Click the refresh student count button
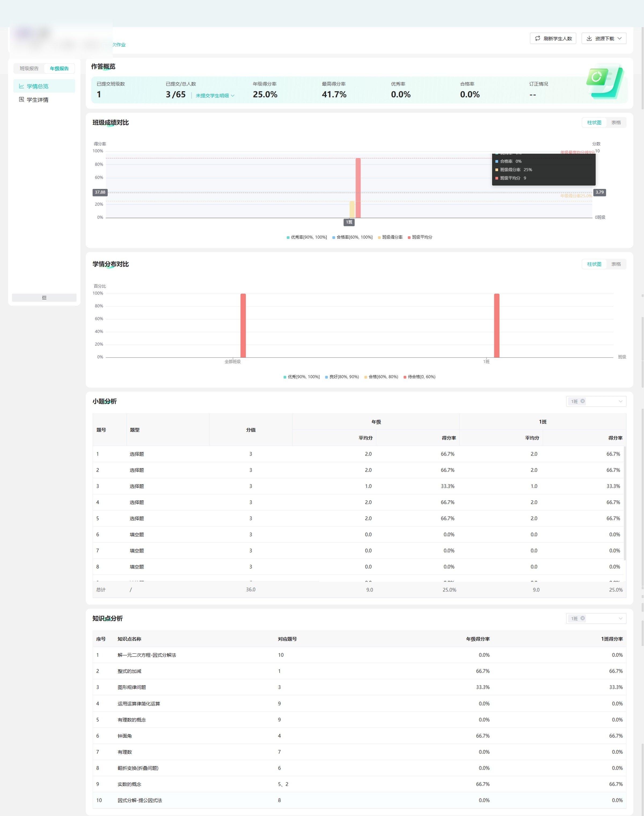Screen dimensions: 644x816 553,38
